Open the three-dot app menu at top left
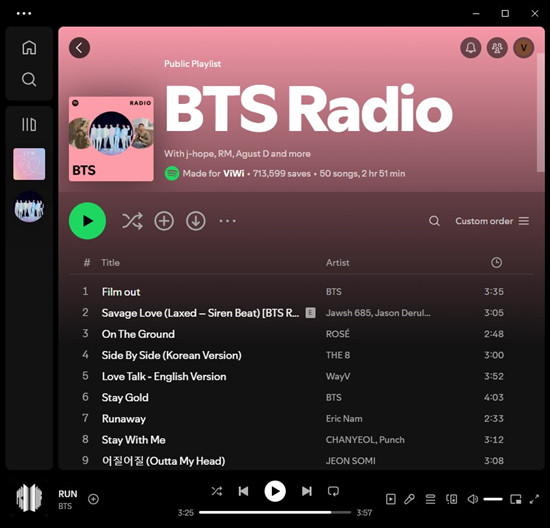 24,14
